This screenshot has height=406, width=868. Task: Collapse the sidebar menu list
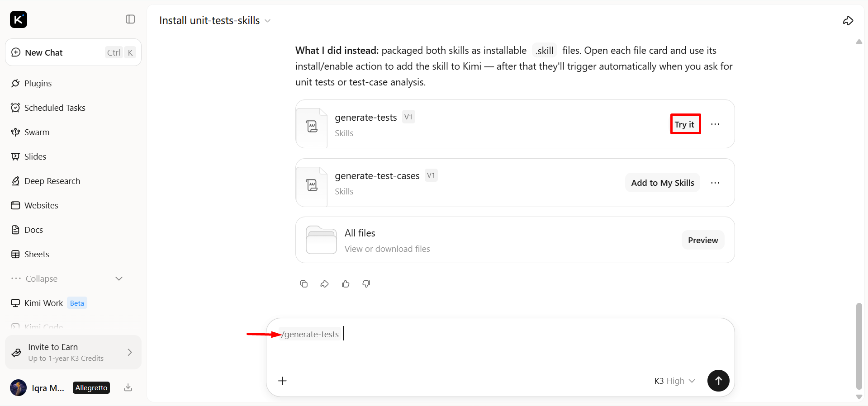coord(67,279)
